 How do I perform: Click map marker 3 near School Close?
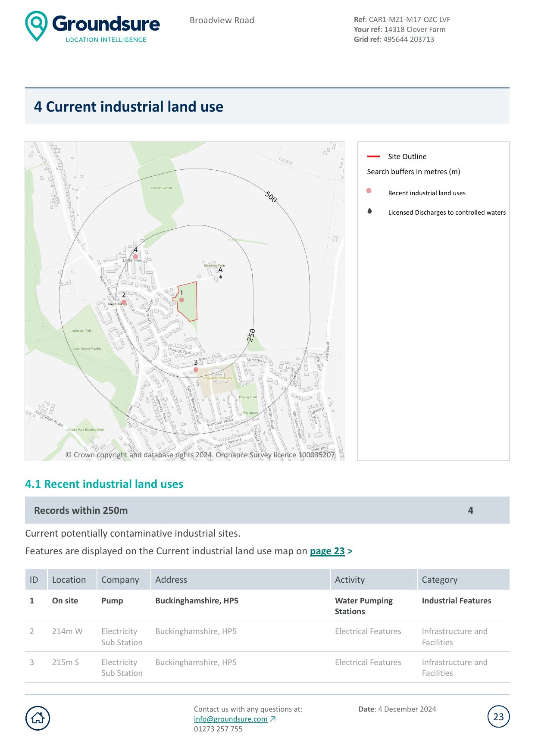point(196,369)
